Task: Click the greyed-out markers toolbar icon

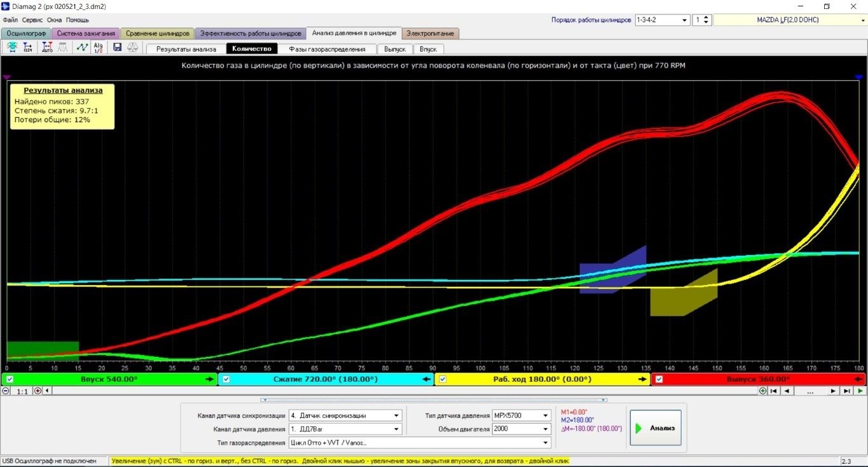Action: tap(63, 47)
